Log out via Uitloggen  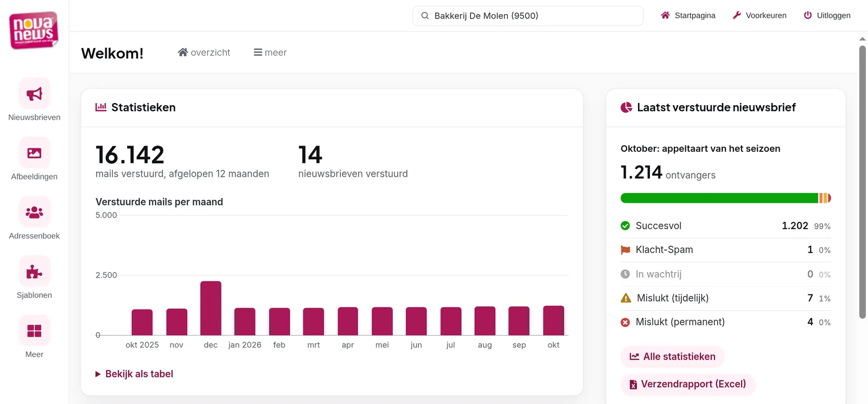point(827,15)
